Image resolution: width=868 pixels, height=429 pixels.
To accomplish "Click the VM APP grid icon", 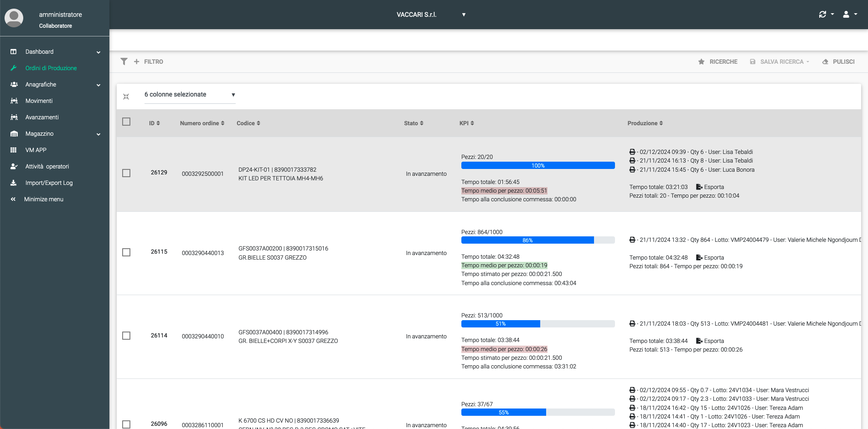I will 14,150.
